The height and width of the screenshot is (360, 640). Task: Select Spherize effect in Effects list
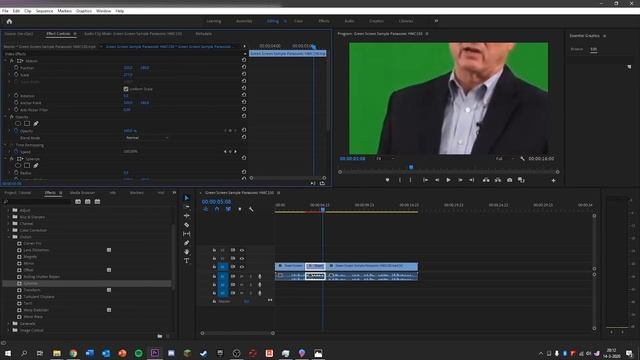(31, 283)
